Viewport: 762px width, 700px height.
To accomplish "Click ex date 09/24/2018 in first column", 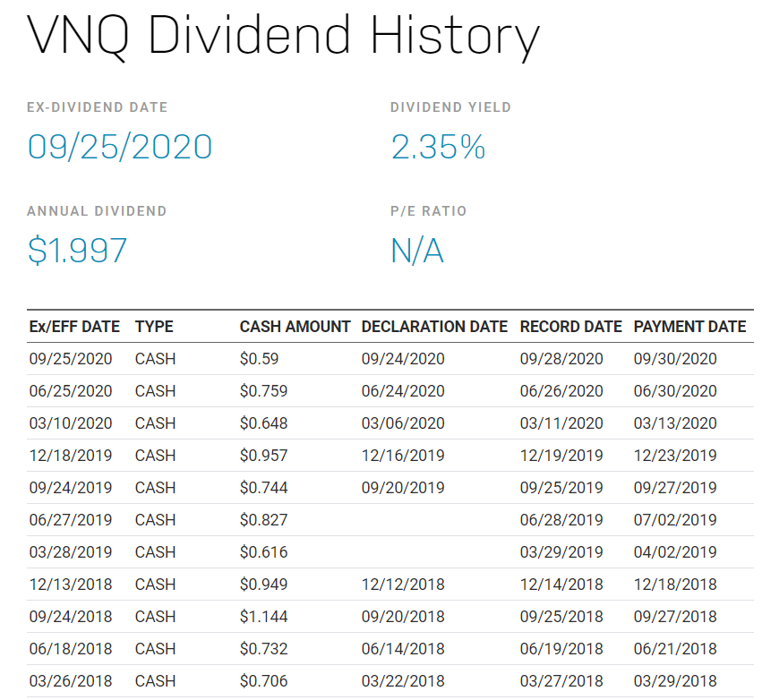I will (71, 617).
